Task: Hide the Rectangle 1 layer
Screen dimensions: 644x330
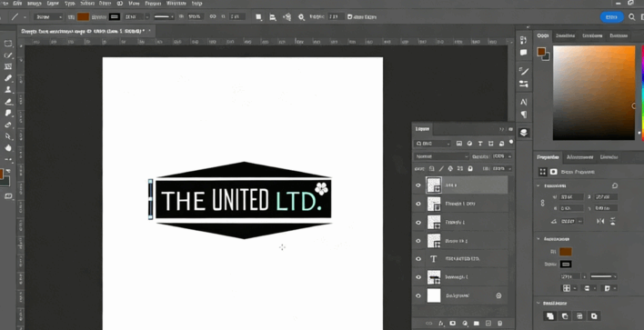Action: point(418,277)
